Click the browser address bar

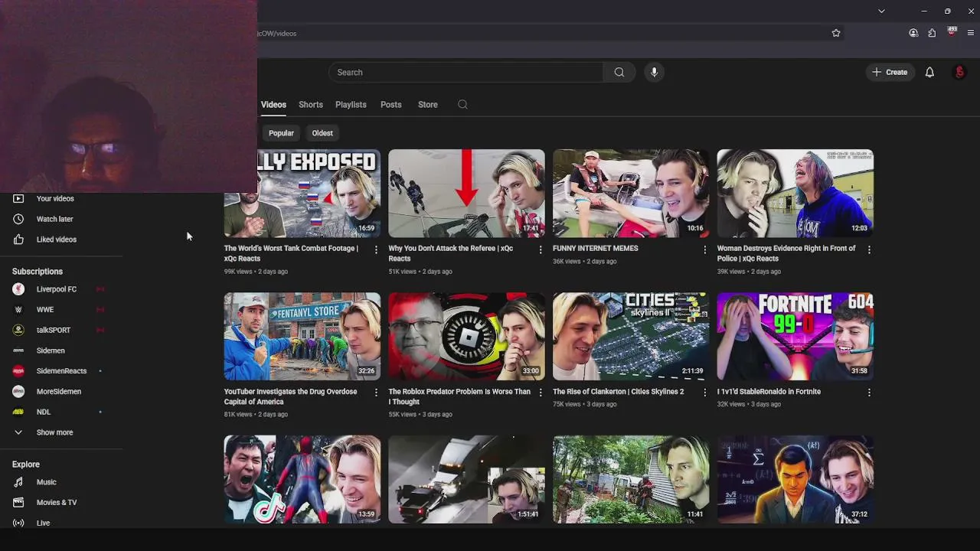[x=542, y=33]
